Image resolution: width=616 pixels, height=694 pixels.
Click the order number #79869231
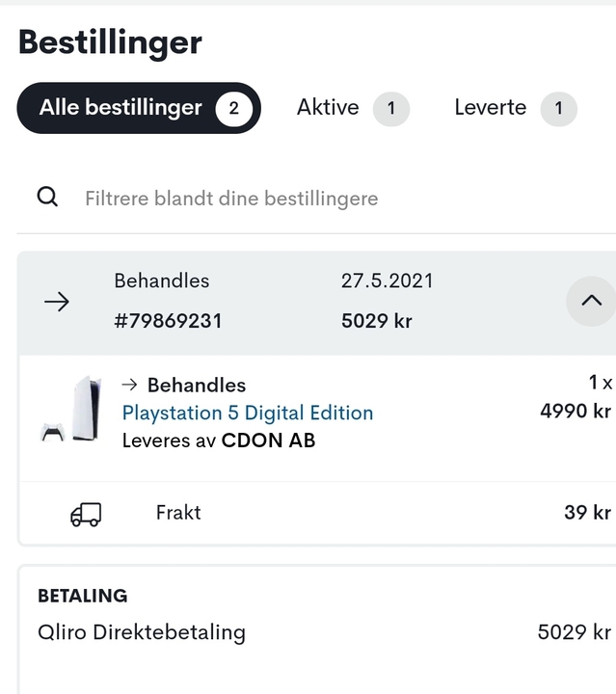(x=168, y=321)
